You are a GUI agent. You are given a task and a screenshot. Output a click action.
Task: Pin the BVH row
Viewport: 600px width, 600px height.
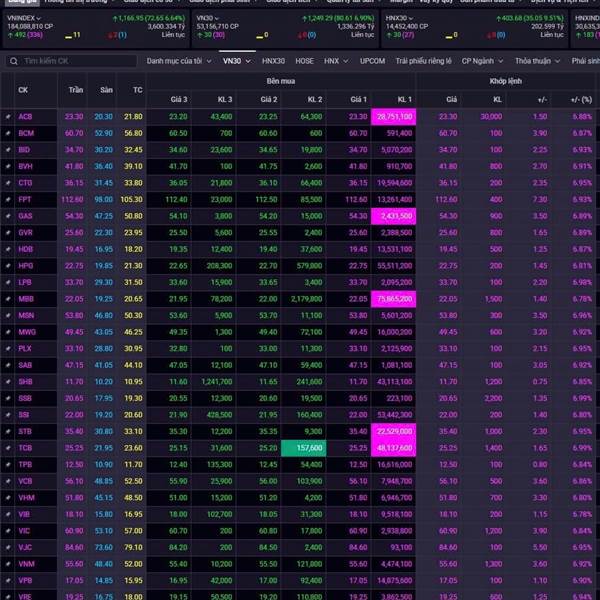pyautogui.click(x=8, y=166)
